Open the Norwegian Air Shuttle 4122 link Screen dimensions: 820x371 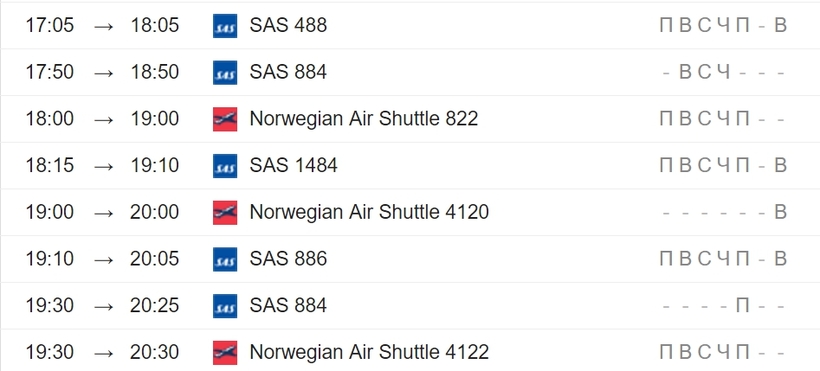369,352
